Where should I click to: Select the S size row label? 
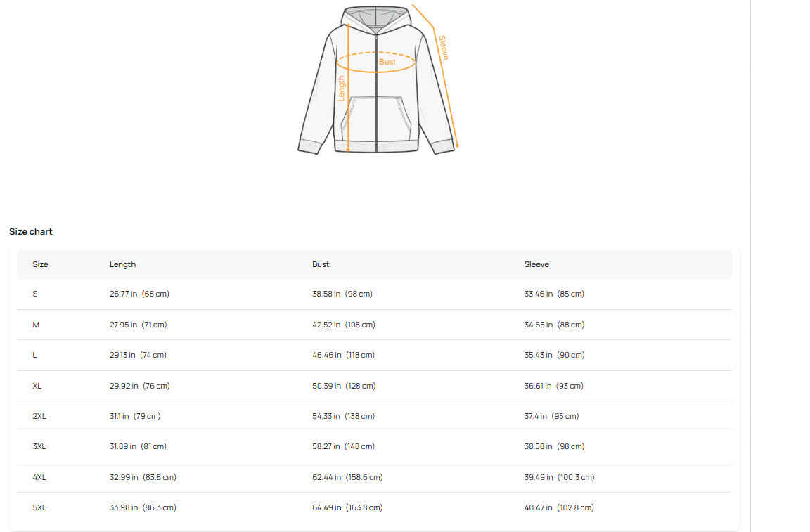tap(35, 294)
